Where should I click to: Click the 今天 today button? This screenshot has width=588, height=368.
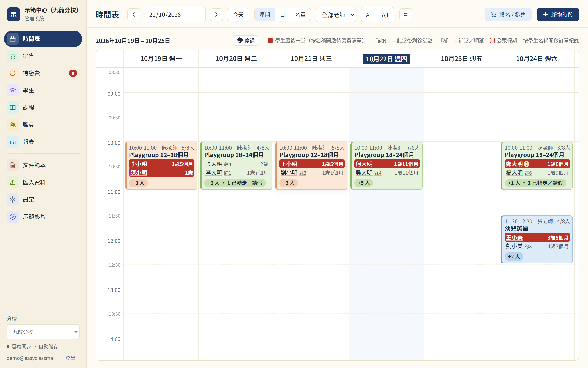[x=238, y=15]
